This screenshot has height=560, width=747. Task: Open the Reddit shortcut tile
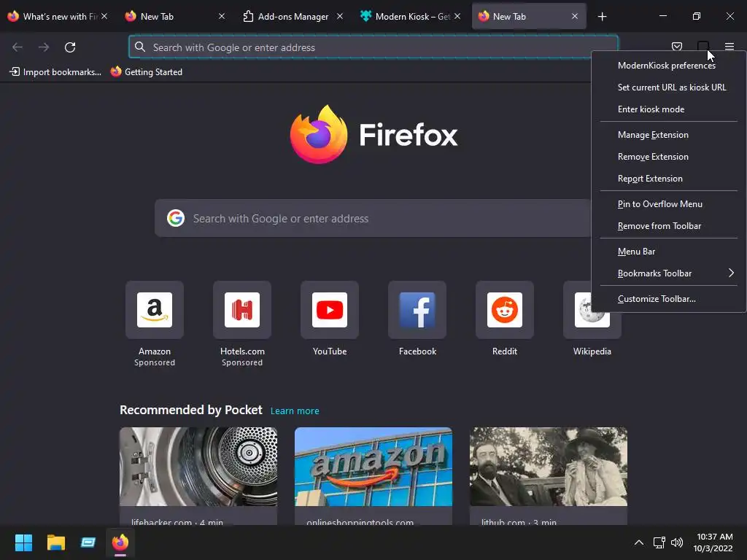click(x=505, y=309)
